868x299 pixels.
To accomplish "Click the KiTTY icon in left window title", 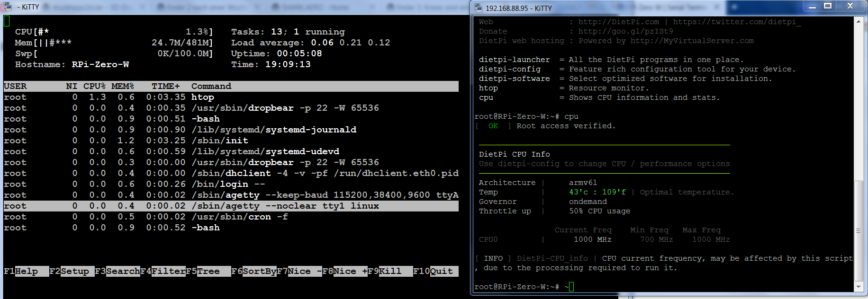I will tap(8, 7).
